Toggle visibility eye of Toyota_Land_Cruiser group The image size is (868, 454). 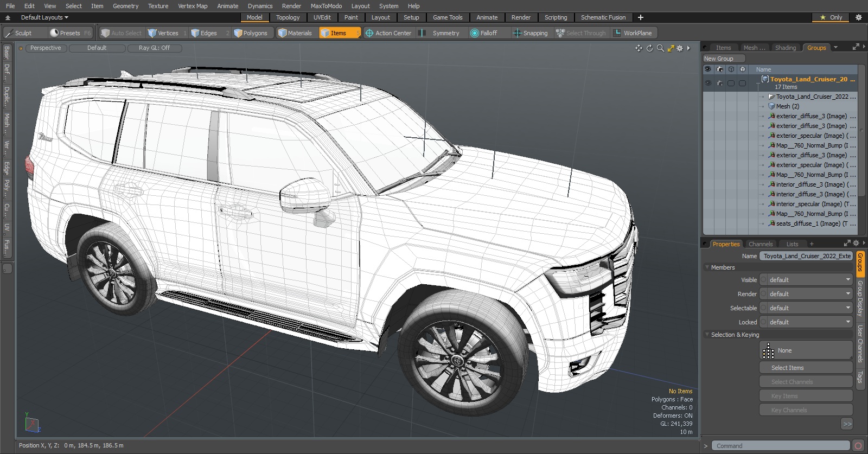708,84
